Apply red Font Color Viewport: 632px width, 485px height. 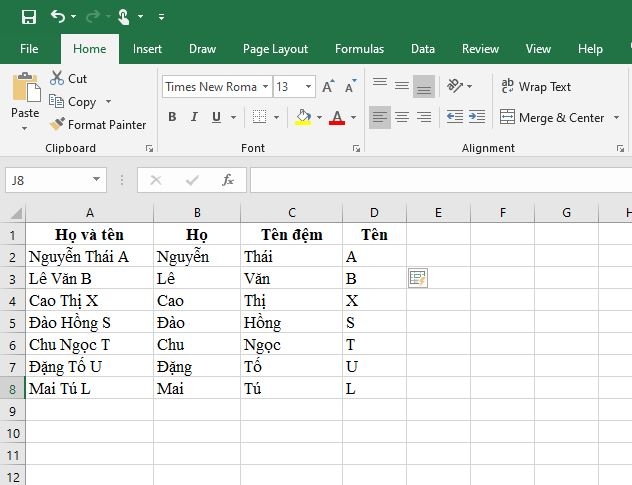pos(337,117)
